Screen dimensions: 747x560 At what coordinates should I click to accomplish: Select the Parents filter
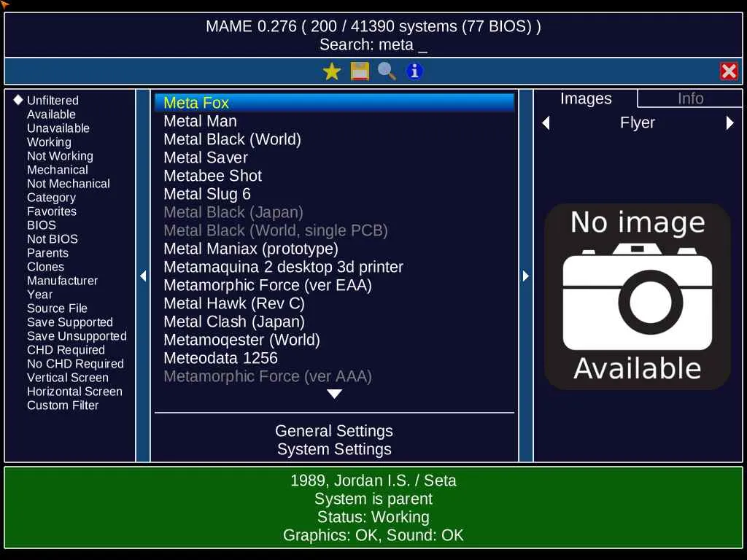point(47,253)
